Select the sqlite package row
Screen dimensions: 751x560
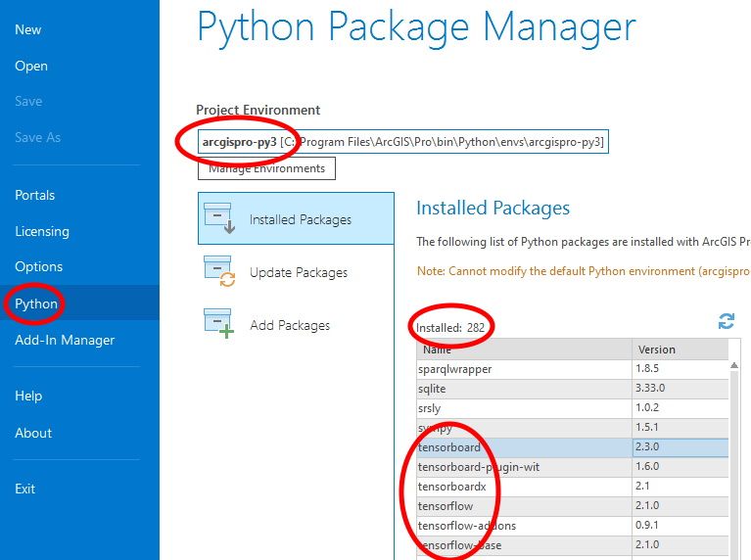[524, 389]
